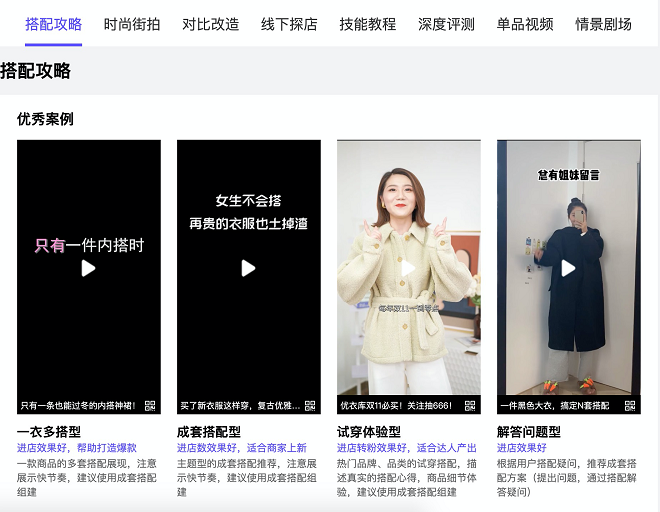
Task: Switch to the 技能教程 tab
Action: click(368, 24)
